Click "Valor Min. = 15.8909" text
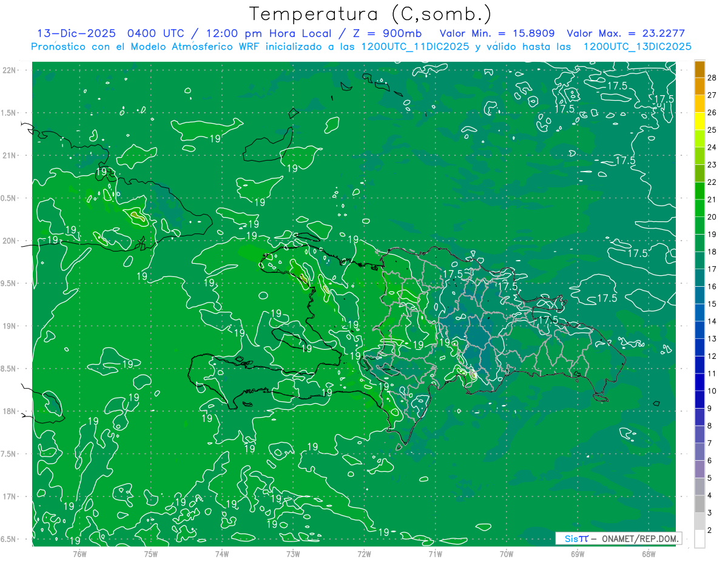728x562 pixels. tap(497, 33)
